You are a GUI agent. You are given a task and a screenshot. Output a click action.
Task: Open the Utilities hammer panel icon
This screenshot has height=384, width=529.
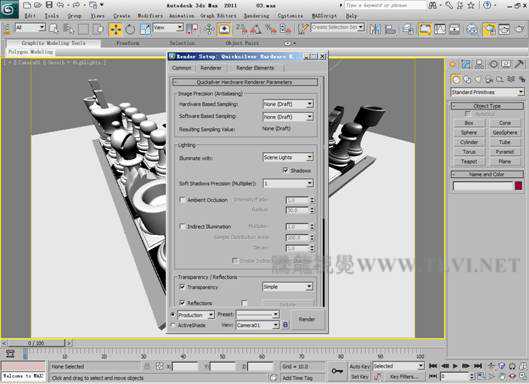click(519, 64)
